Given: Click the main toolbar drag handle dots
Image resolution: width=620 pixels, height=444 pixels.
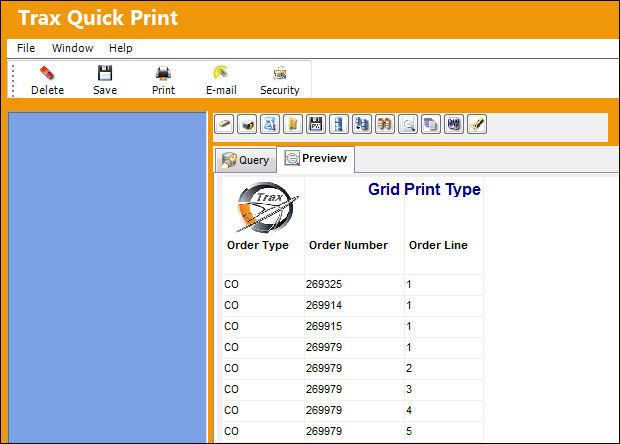Looking at the screenshot, I should click(x=13, y=80).
